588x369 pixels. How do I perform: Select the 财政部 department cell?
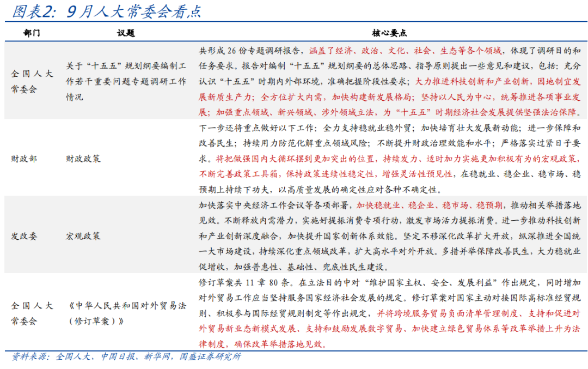(x=23, y=159)
